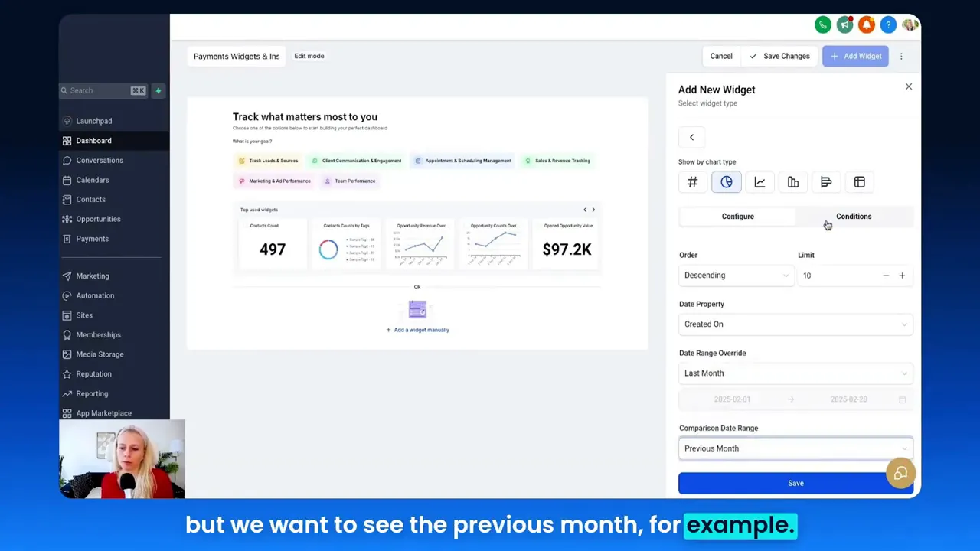Screen dimensions: 980x551
Task: Choose the Marketing & Ad Performance goal
Action: (x=274, y=181)
